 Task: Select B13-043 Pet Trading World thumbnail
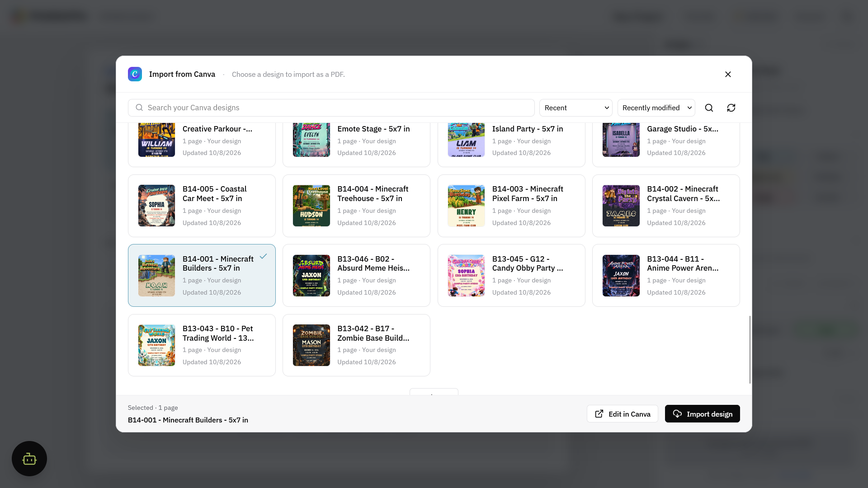click(x=156, y=345)
